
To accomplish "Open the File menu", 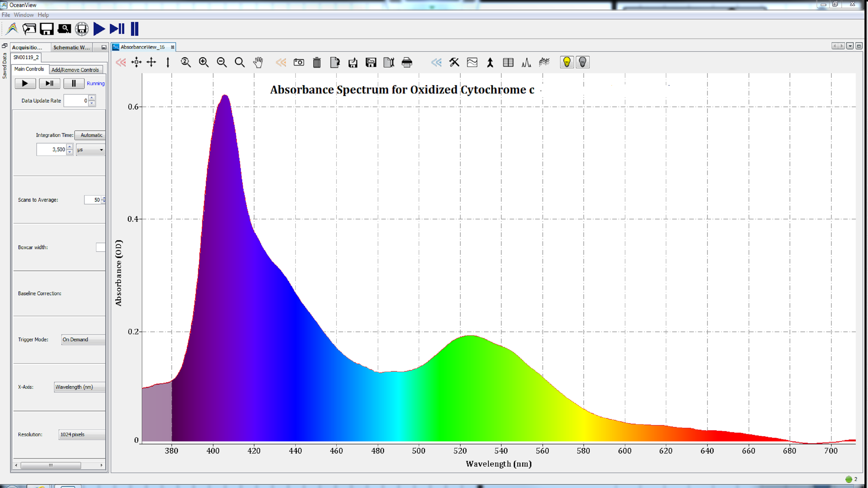I will (6, 14).
